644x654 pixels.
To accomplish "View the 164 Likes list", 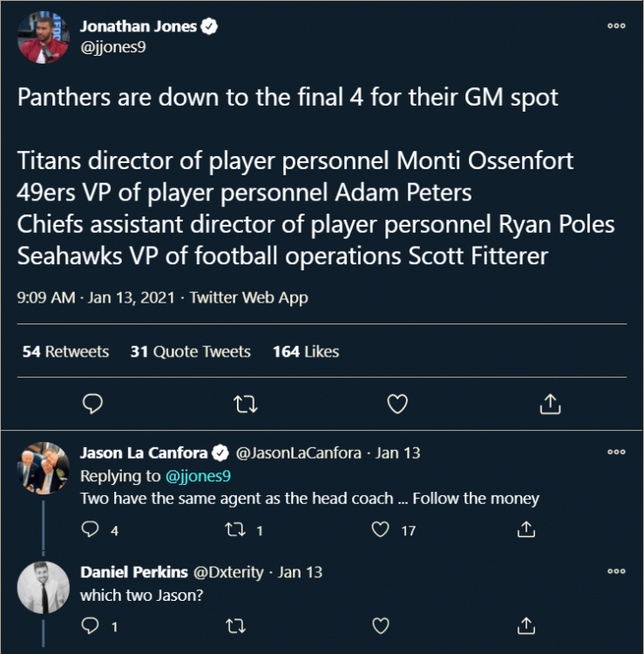I will pyautogui.click(x=305, y=351).
